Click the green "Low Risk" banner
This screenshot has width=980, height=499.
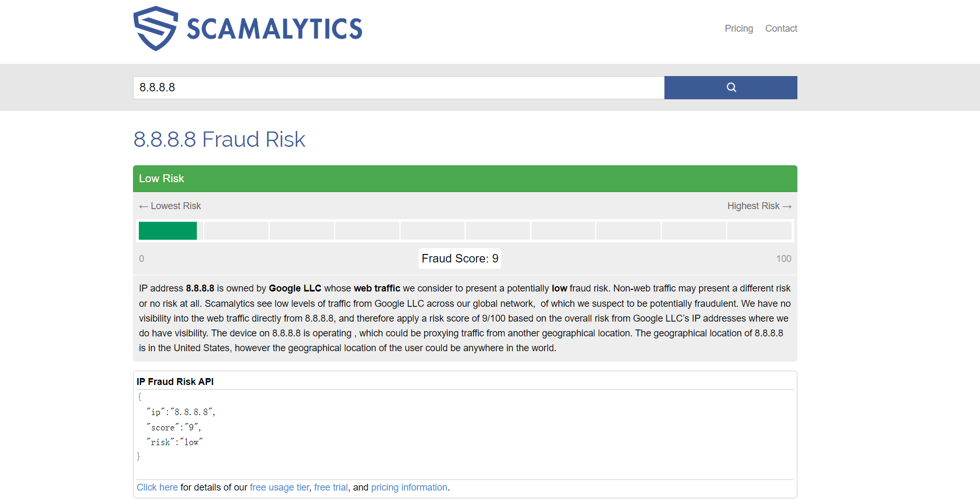coord(464,178)
